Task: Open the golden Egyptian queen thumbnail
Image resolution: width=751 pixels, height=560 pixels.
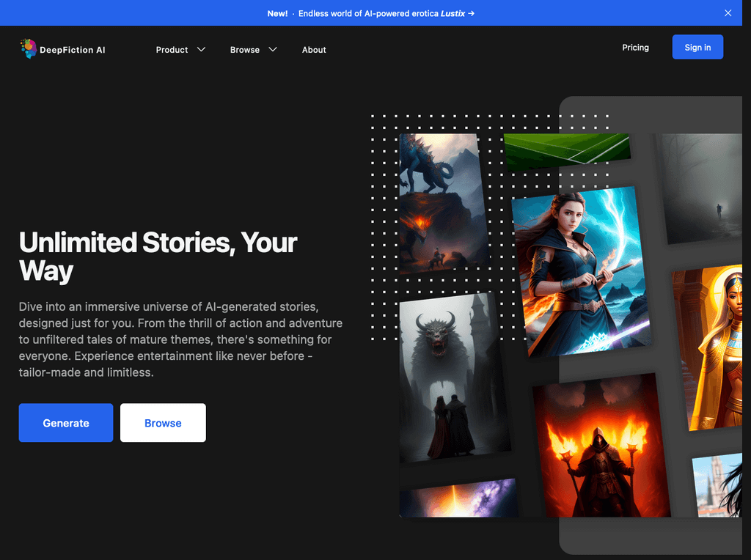Action: [x=708, y=348]
